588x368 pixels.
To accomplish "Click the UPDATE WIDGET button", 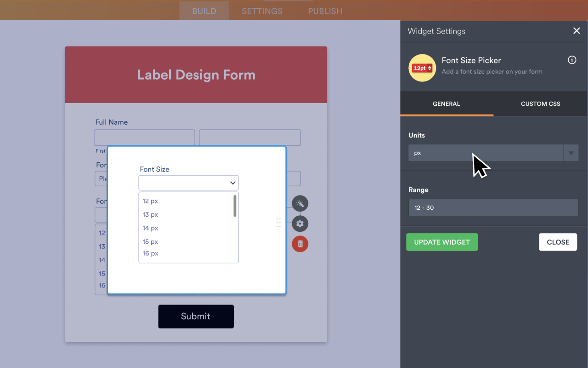I will tap(441, 241).
